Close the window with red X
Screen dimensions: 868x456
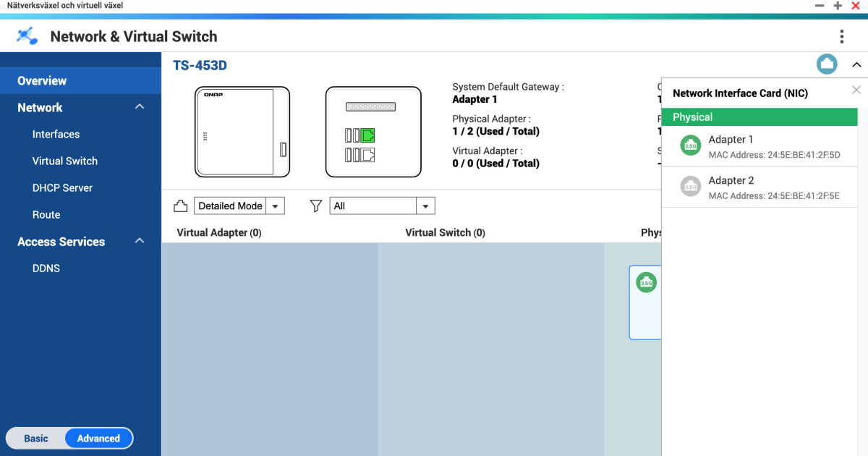[856, 5]
